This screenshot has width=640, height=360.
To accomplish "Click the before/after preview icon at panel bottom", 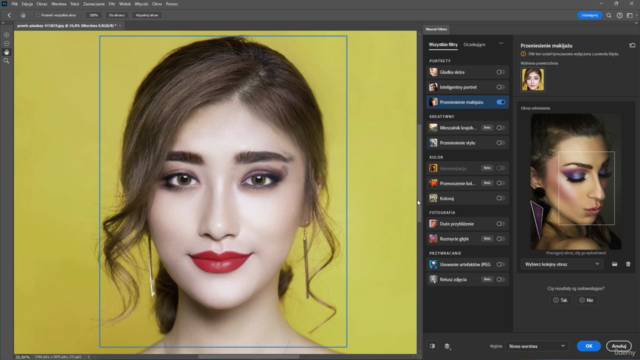I will (x=432, y=346).
